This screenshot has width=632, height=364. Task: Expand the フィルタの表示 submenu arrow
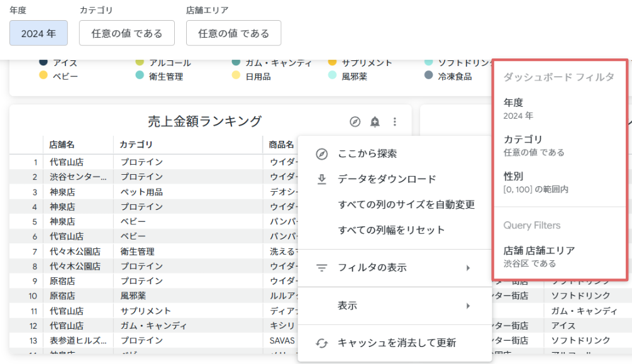point(468,268)
